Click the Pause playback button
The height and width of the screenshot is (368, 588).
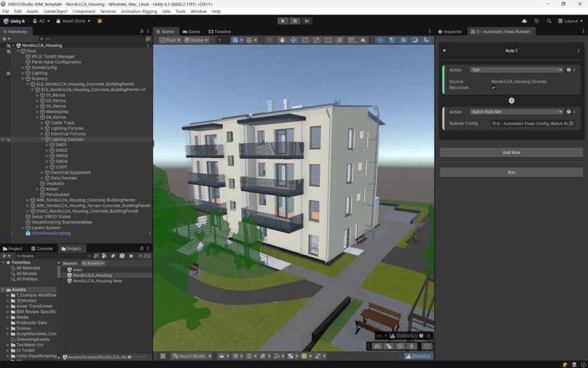coord(295,21)
